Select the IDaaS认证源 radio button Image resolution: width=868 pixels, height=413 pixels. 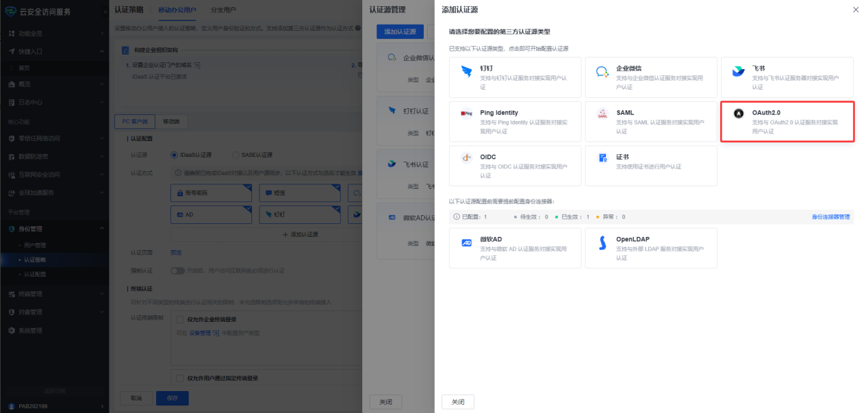coord(174,155)
